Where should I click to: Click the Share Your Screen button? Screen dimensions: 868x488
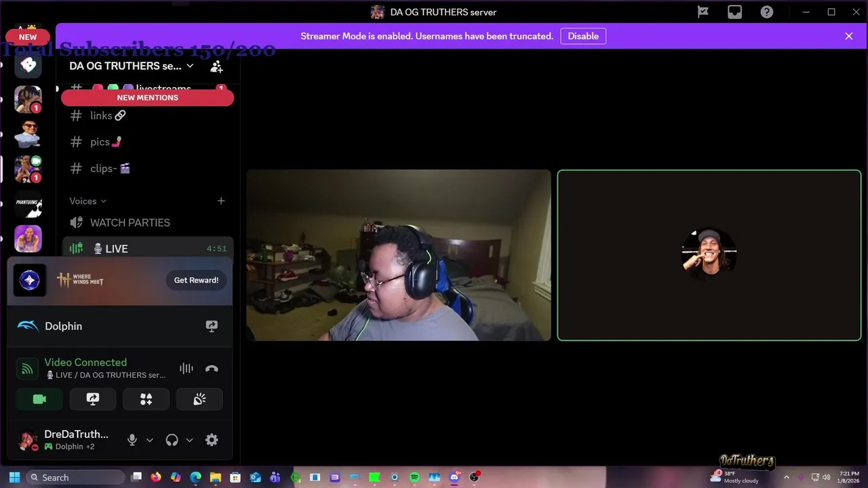[93, 399]
